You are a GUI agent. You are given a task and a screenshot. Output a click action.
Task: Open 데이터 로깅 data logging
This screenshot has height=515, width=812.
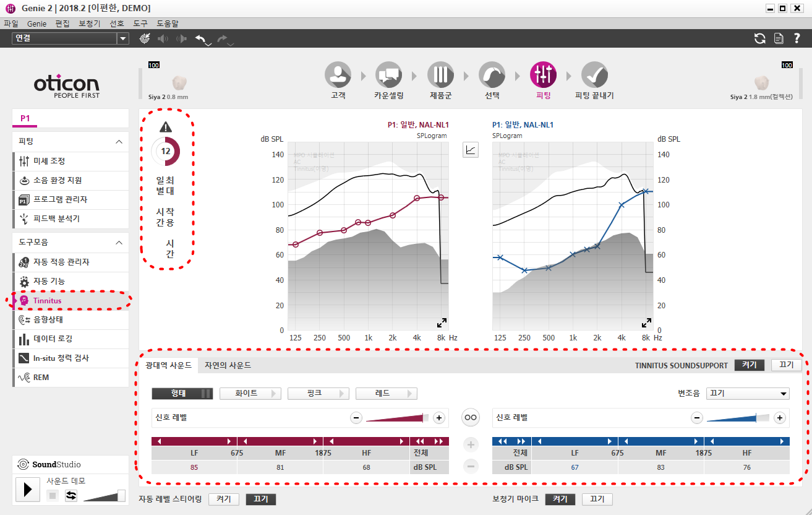tap(71, 339)
